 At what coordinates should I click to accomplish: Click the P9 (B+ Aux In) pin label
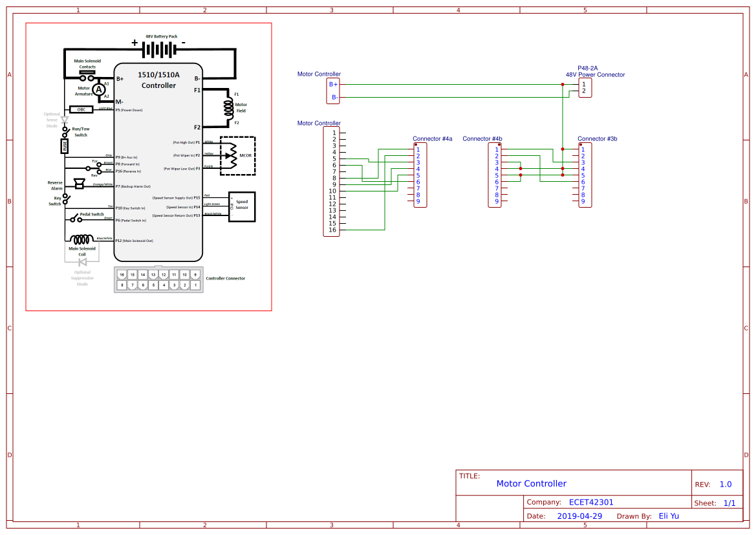[x=126, y=157]
